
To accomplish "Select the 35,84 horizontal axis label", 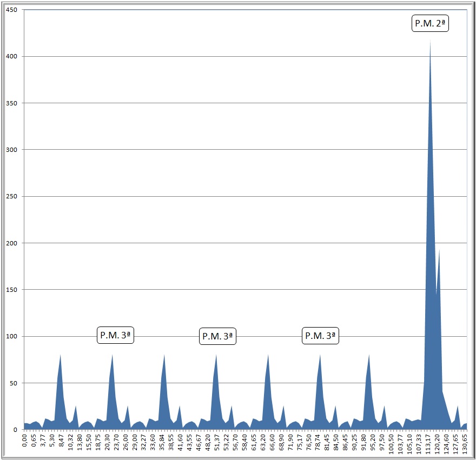I will tap(162, 443).
